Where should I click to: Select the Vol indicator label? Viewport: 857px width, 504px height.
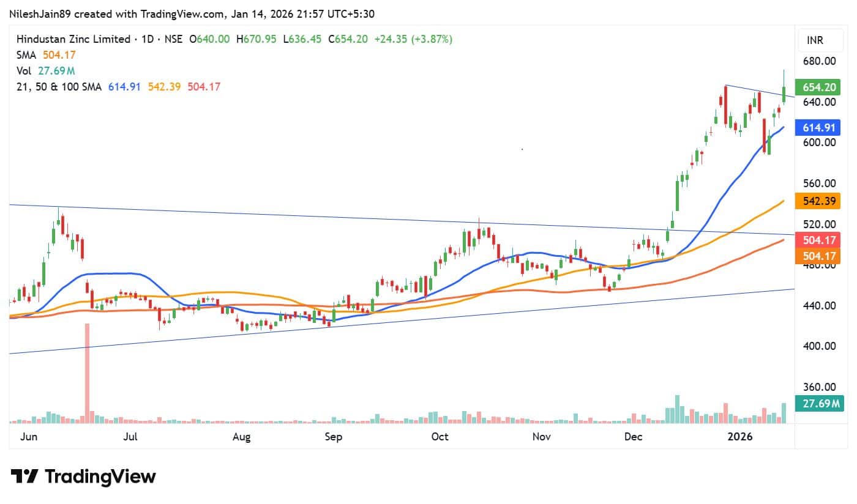point(24,71)
